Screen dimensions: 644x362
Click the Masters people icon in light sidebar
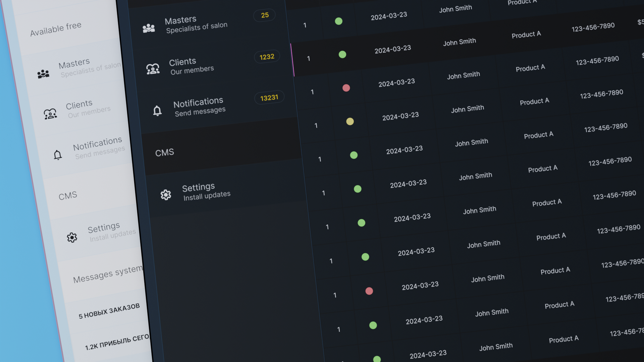click(43, 74)
